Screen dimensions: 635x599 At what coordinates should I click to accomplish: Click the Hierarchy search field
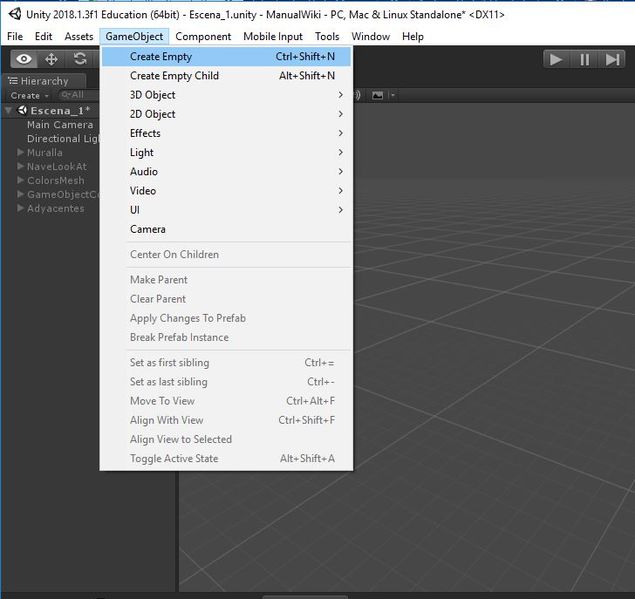[77, 95]
